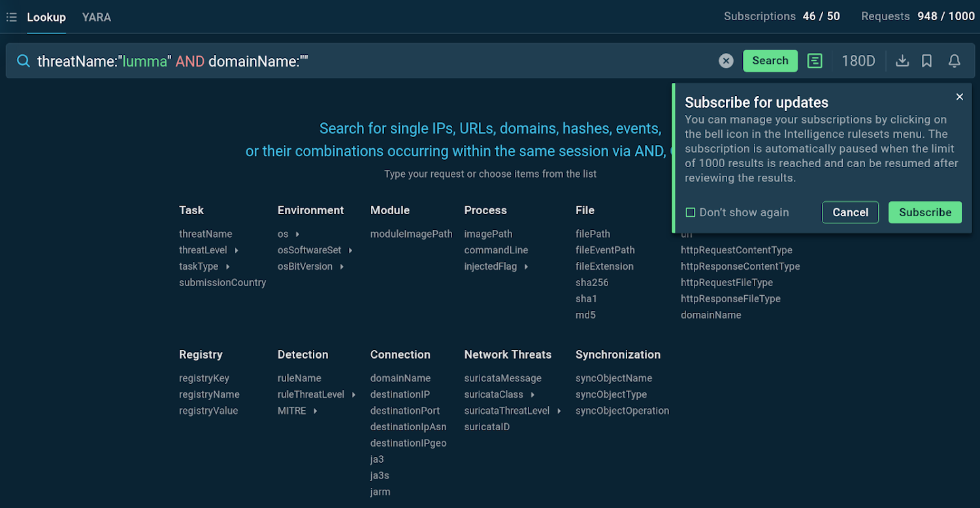Select registryKey under Registry

(204, 378)
